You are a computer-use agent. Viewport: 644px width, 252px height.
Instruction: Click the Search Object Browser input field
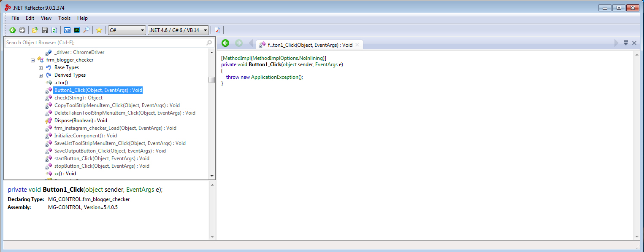(x=105, y=43)
